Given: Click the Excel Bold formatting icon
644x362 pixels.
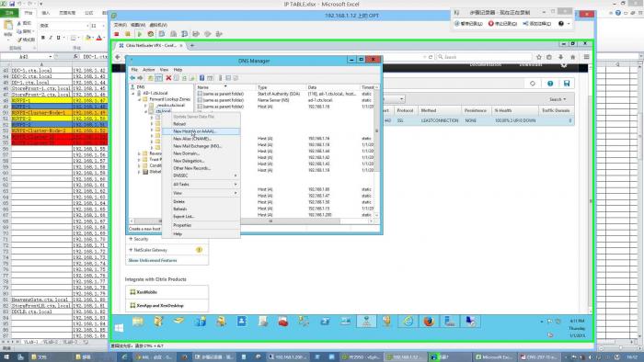Looking at the screenshot, I should click(x=42, y=38).
